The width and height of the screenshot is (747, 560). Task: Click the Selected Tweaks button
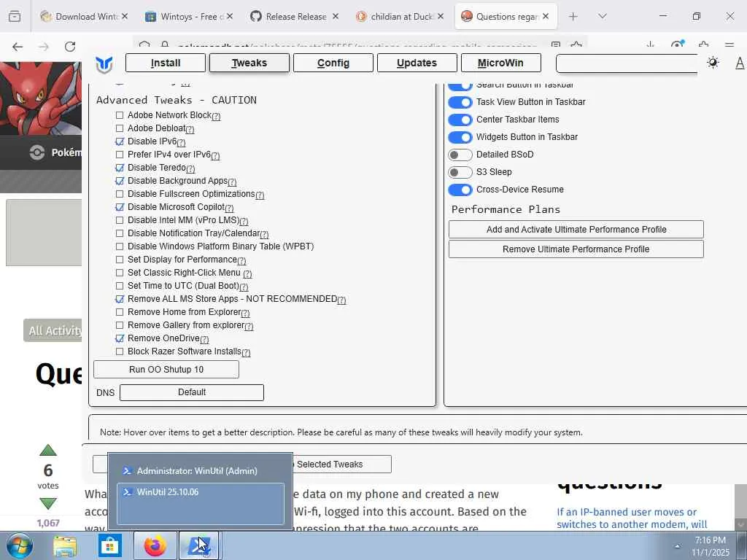342,464
